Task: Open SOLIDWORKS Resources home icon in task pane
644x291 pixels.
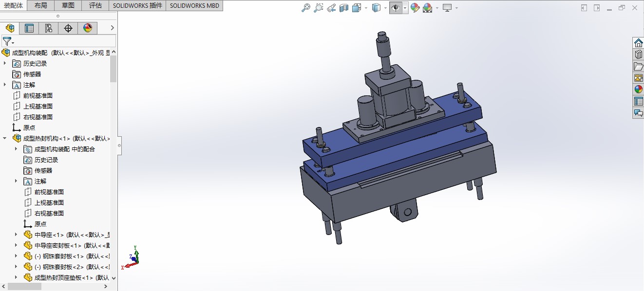Action: [x=638, y=43]
